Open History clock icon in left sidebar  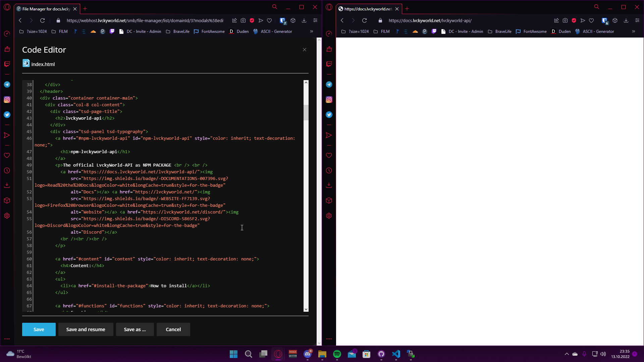click(x=7, y=171)
